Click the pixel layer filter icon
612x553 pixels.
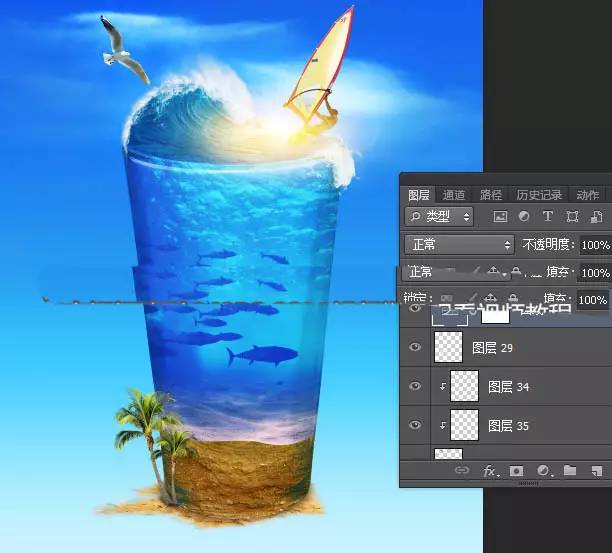pos(500,216)
